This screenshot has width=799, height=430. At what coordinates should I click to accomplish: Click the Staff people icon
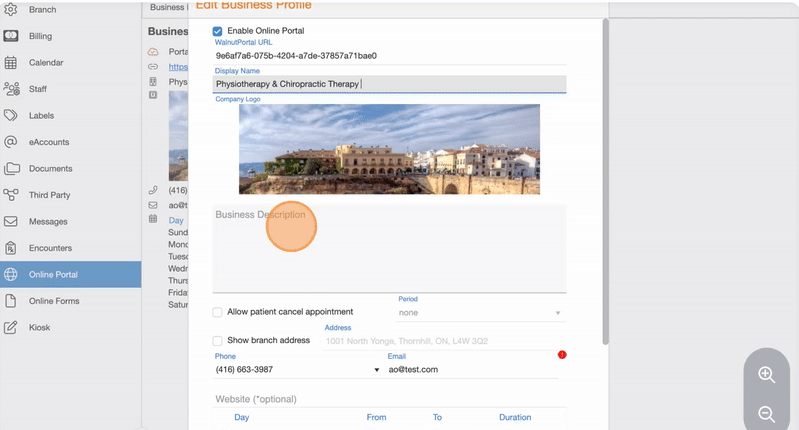click(x=11, y=89)
